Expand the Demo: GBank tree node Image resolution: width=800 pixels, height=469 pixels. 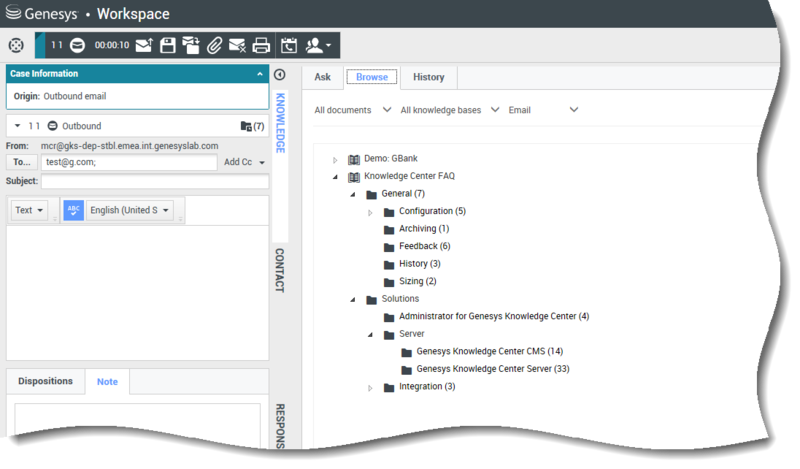pos(335,160)
